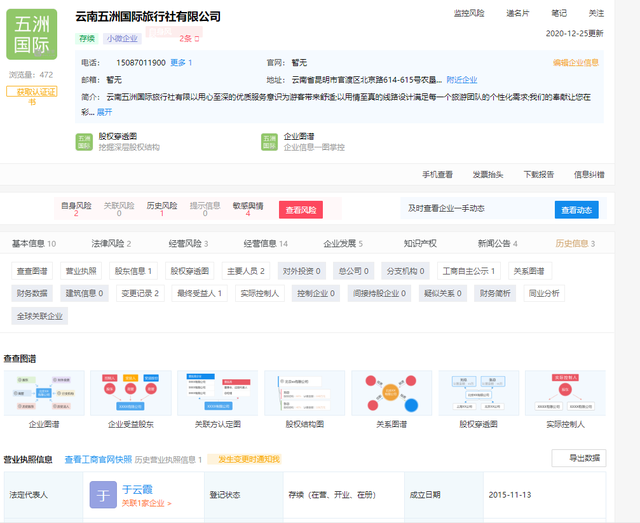Open the 企业图谱 thumbnail
Screen dimensions: 640x523
click(x=44, y=393)
